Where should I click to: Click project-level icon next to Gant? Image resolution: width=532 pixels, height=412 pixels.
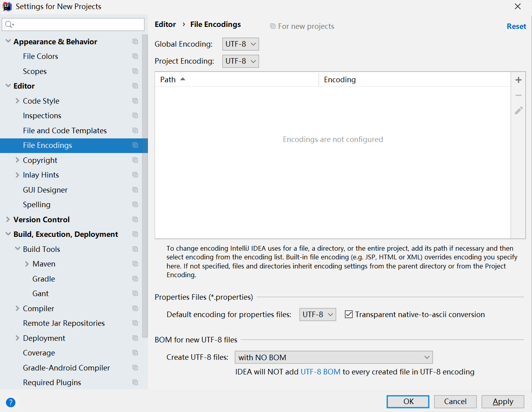click(135, 293)
